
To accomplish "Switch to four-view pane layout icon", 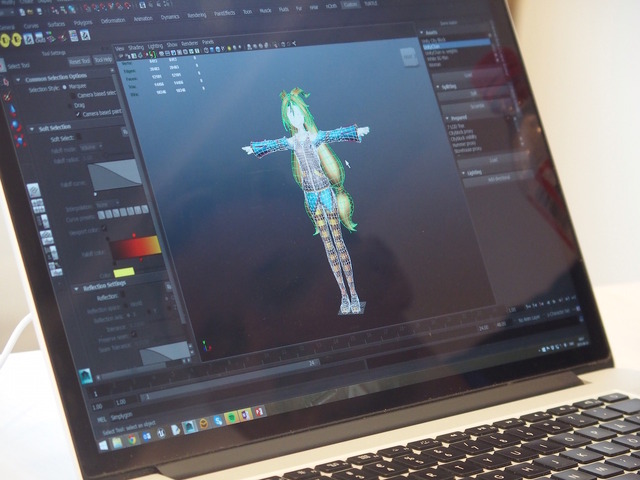I will (38, 206).
